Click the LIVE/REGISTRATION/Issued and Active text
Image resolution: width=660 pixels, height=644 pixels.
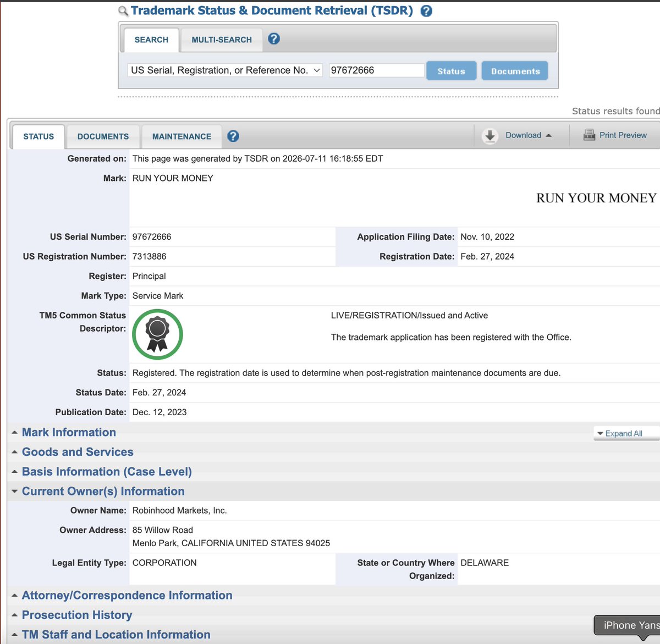409,316
